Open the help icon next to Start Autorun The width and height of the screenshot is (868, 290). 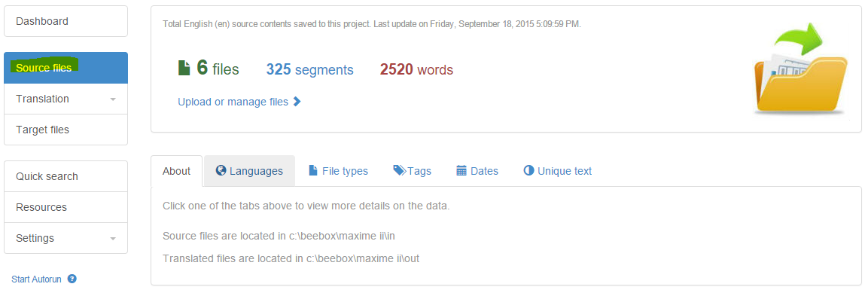tap(72, 279)
